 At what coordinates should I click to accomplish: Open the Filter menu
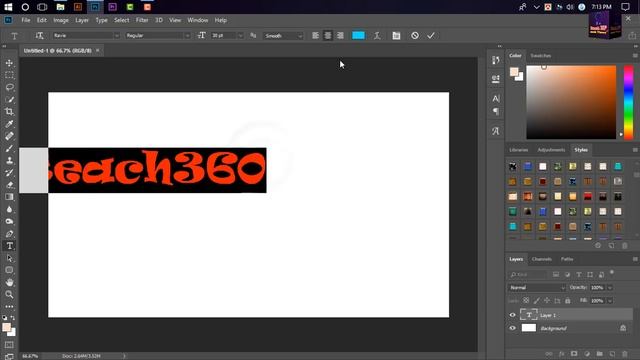142,20
